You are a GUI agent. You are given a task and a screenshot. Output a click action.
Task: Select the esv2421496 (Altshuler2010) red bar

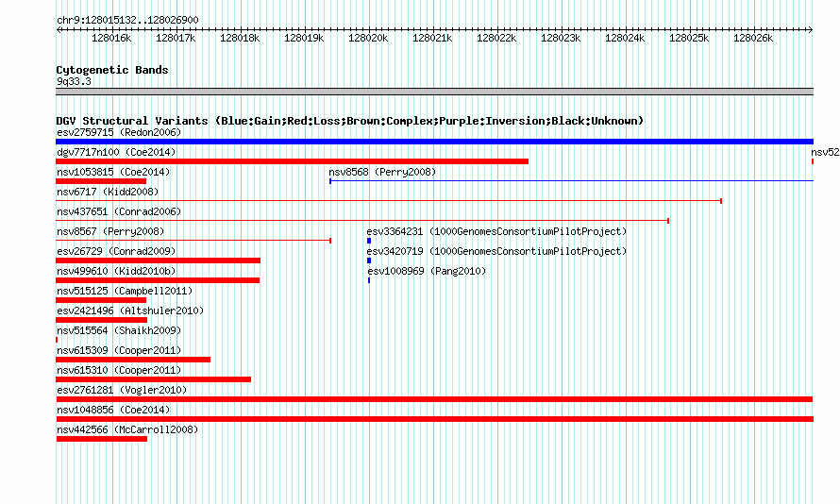coord(101,320)
